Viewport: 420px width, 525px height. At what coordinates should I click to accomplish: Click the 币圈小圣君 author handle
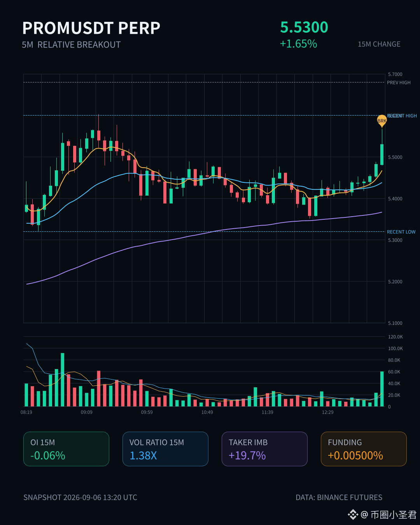pos(394,515)
